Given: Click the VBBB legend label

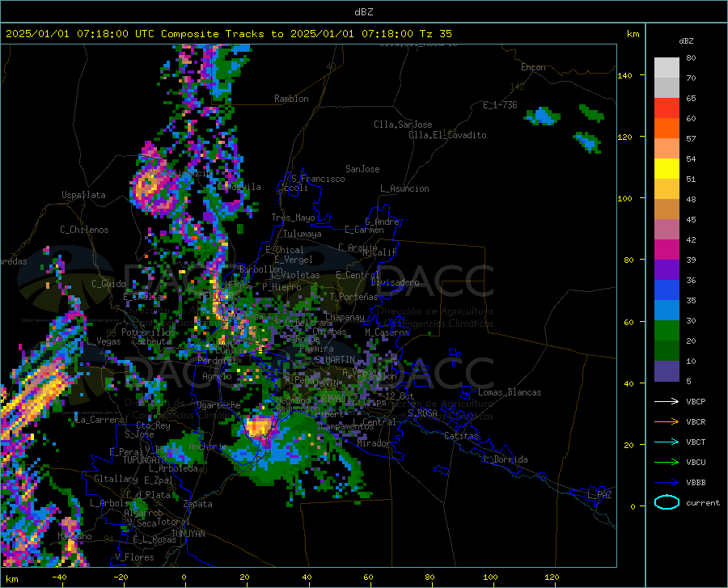Looking at the screenshot, I should coord(696,482).
